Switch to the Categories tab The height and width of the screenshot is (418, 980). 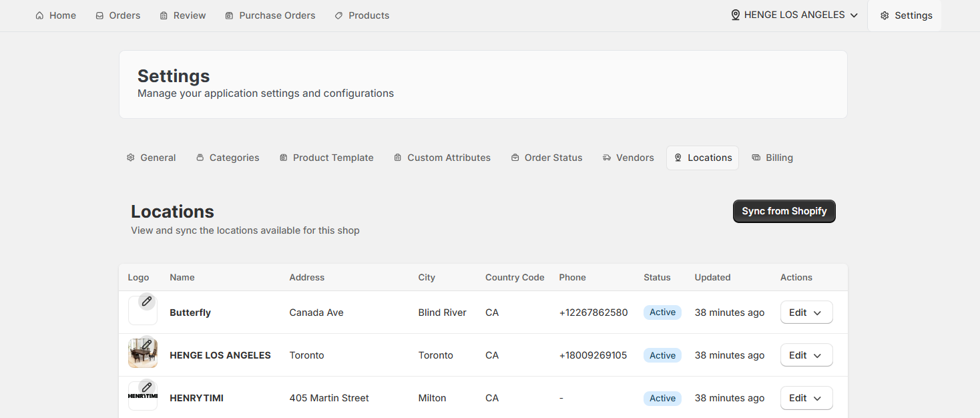(228, 158)
